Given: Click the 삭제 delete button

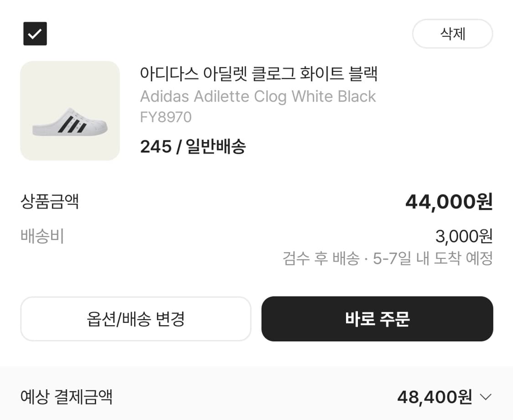Looking at the screenshot, I should pyautogui.click(x=452, y=34).
